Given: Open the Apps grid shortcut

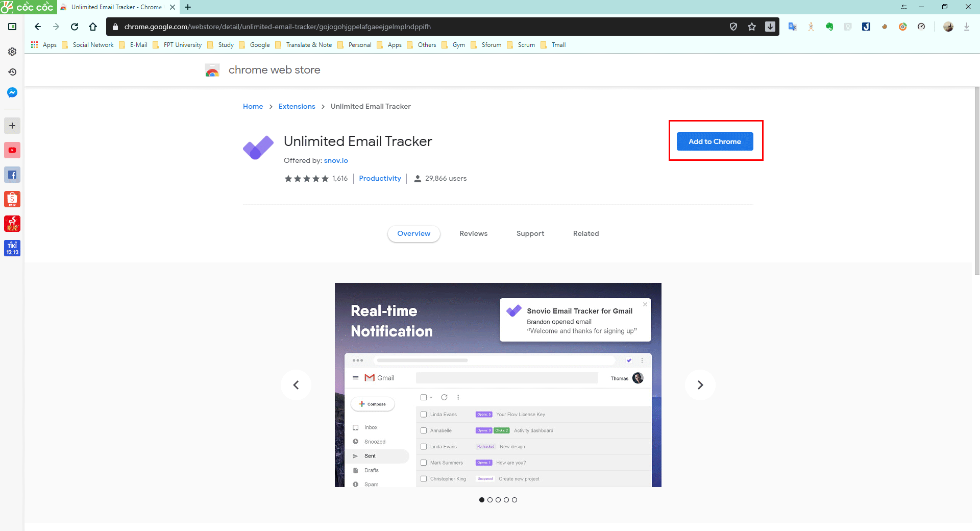Looking at the screenshot, I should click(44, 45).
